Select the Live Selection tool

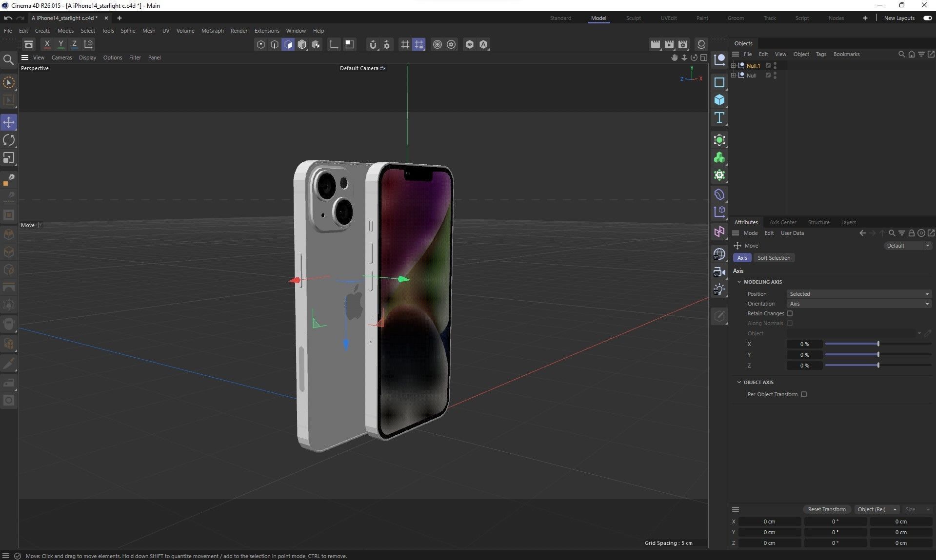9,82
